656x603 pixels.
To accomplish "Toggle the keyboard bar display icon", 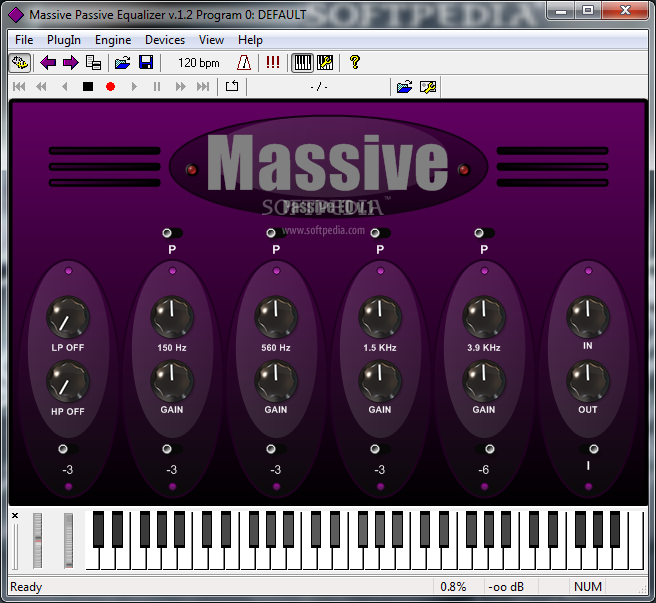I will [302, 63].
